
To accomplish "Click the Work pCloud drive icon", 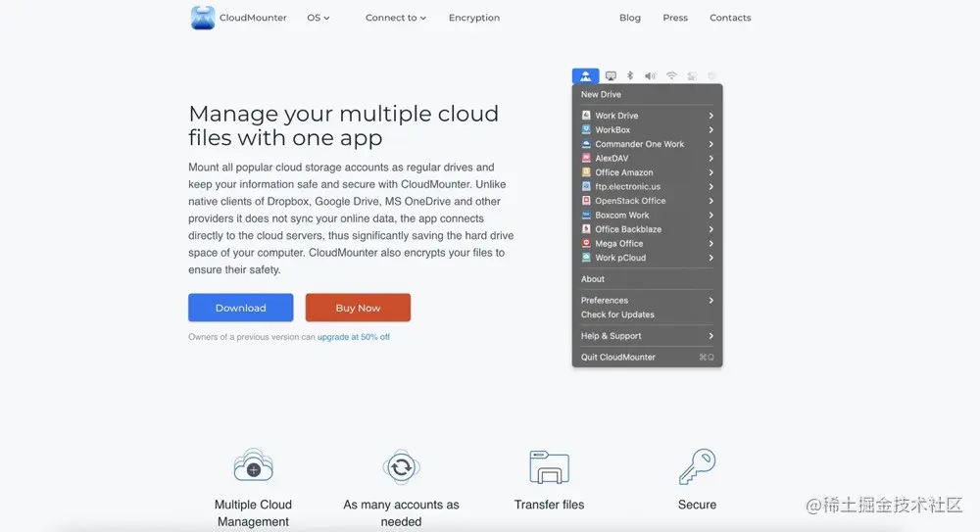I will pos(586,257).
